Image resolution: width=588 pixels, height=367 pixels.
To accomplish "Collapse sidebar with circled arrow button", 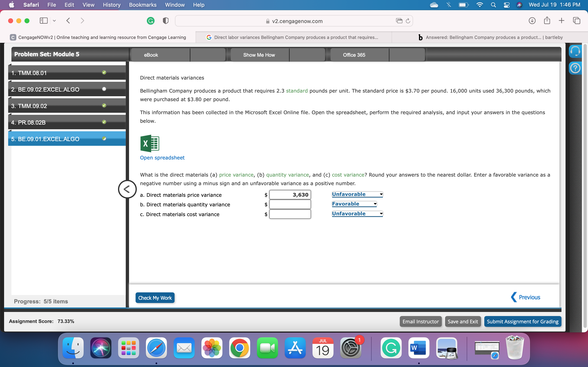I will coord(127,189).
